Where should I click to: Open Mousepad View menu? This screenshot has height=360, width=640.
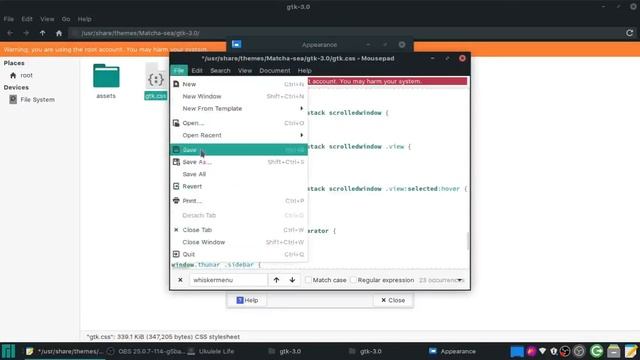click(x=245, y=71)
